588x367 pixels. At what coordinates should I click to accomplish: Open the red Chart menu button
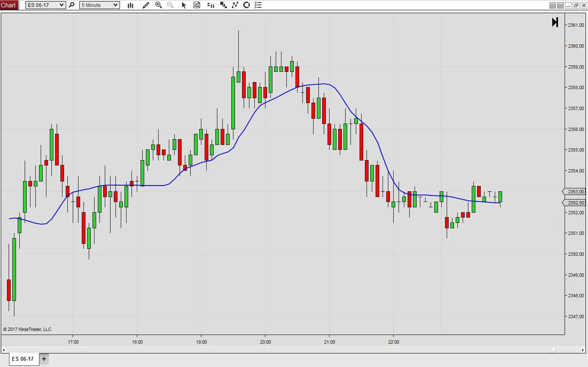[9, 5]
